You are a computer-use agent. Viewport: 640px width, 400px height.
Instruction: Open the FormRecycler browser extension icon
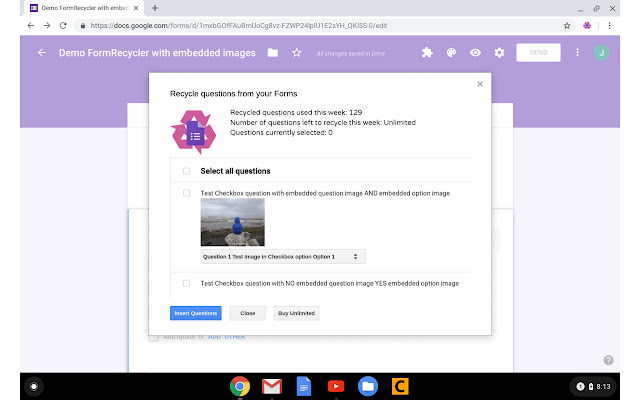587,25
